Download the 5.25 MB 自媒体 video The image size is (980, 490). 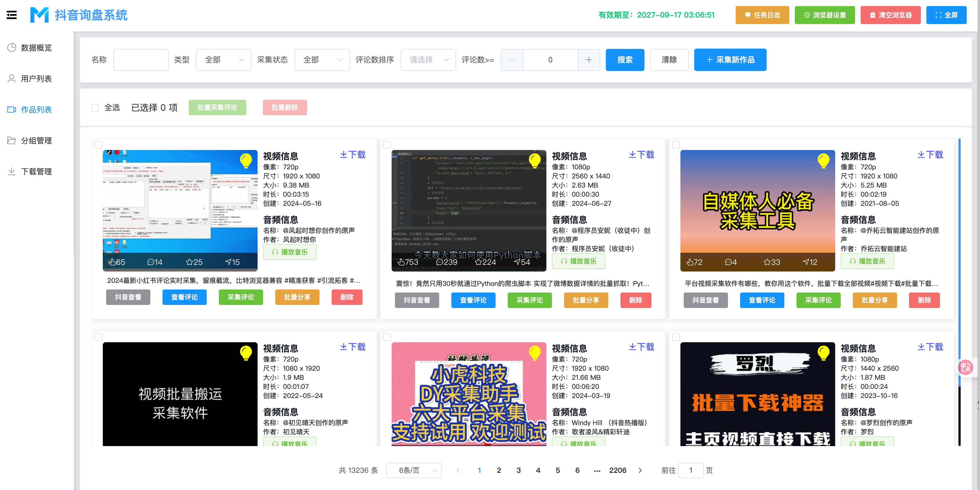click(930, 155)
